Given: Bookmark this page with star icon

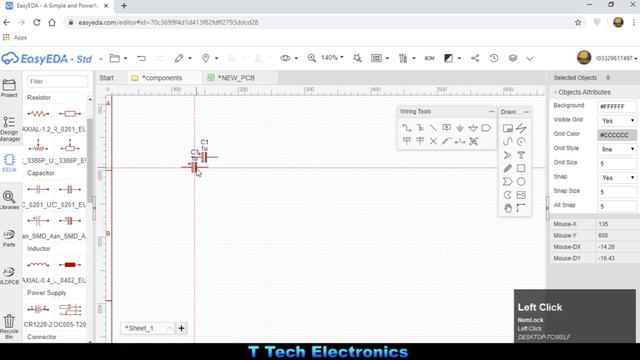Looking at the screenshot, I should pos(578,22).
